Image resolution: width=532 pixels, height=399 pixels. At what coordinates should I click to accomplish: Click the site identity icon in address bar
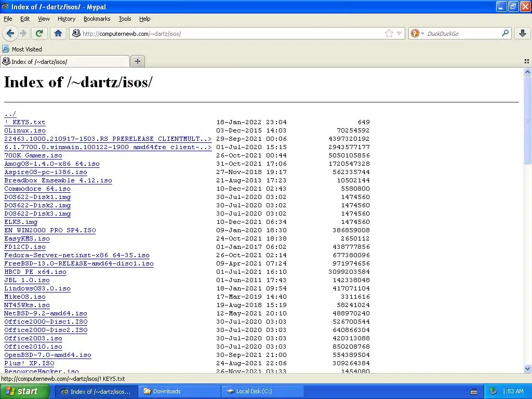(x=76, y=33)
